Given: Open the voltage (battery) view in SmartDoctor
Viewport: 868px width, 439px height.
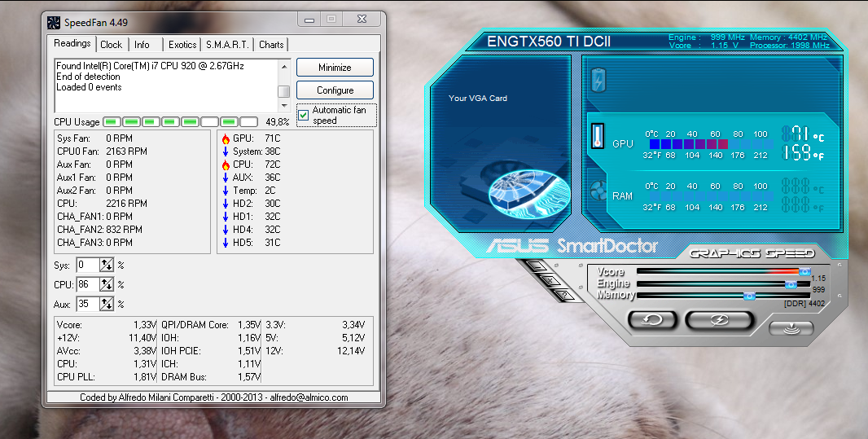Looking at the screenshot, I should point(598,81).
